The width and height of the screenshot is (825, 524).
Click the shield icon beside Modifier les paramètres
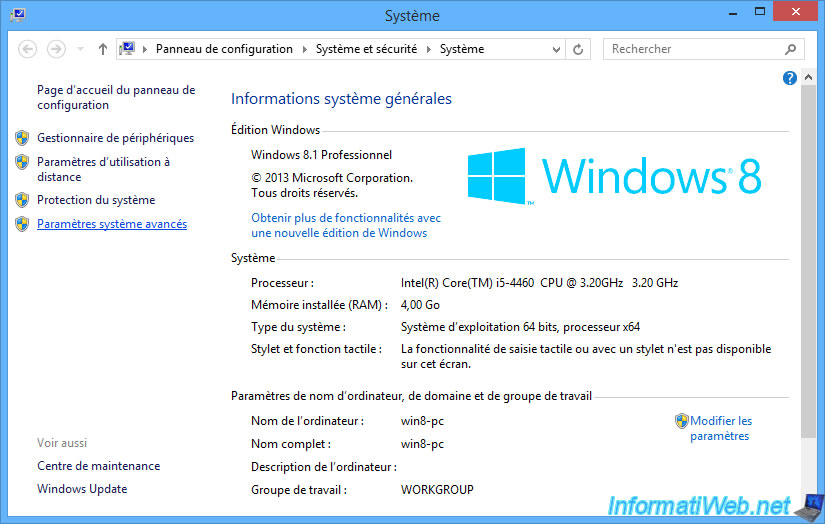[x=681, y=421]
